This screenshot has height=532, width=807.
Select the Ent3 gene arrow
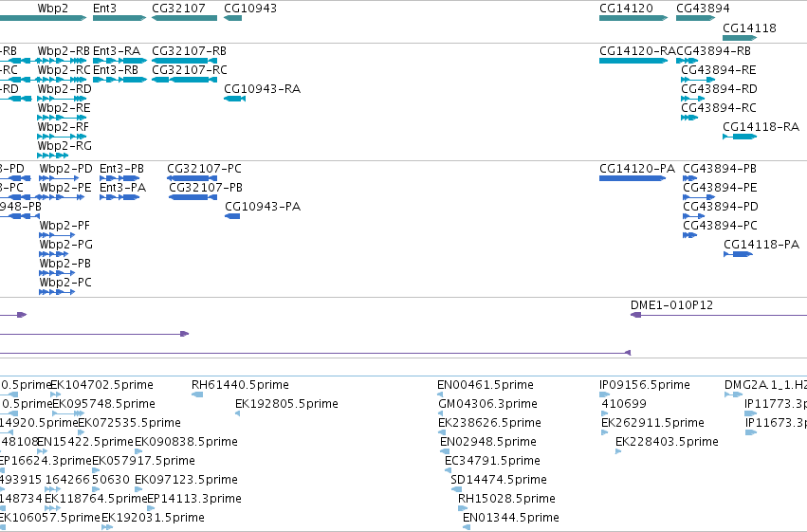coord(119,18)
